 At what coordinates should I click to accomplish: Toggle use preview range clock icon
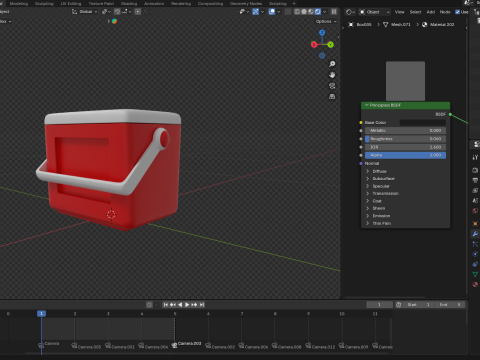[x=398, y=305]
